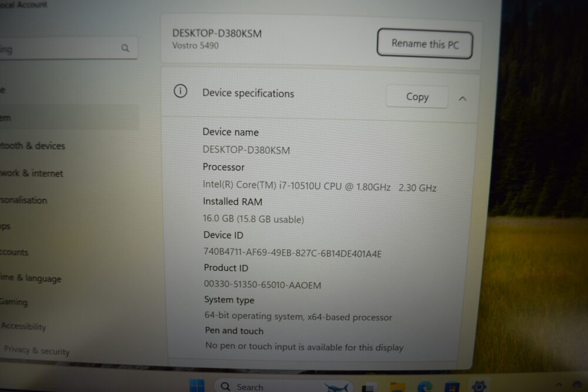Open the Apps settings category
This screenshot has height=392, width=588.
[x=5, y=226]
